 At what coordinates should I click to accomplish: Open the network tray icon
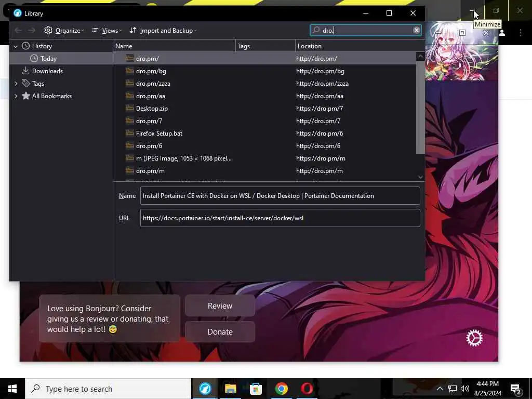pos(453,389)
